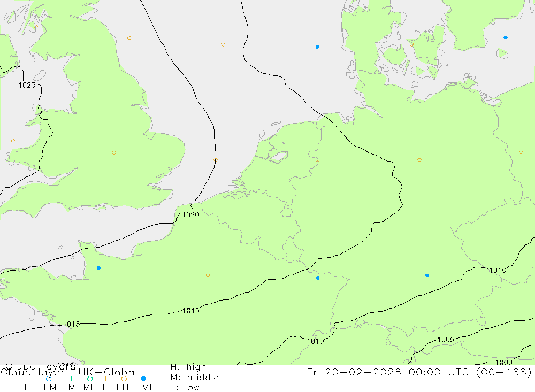The width and height of the screenshot is (535, 392).
Task: Select the orange LH circle over Denmark
Action: point(411,44)
